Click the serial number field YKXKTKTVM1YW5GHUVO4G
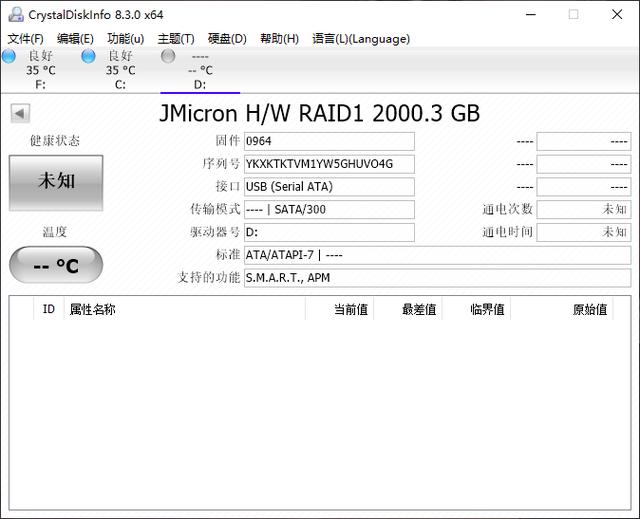 tap(329, 164)
